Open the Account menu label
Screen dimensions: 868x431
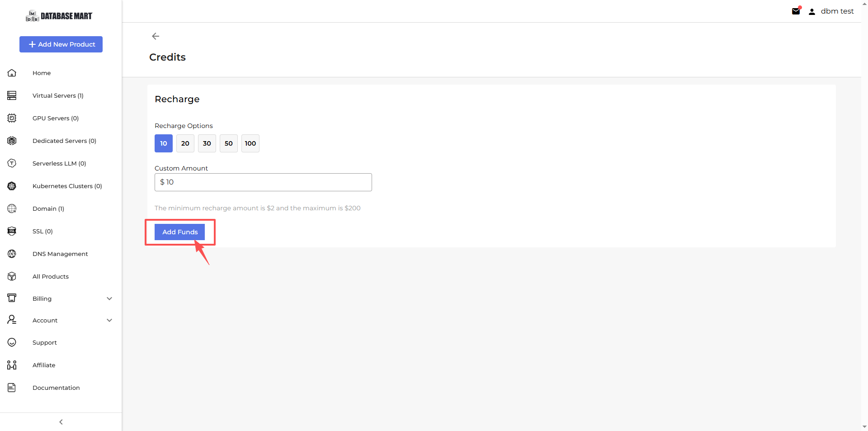tap(45, 320)
